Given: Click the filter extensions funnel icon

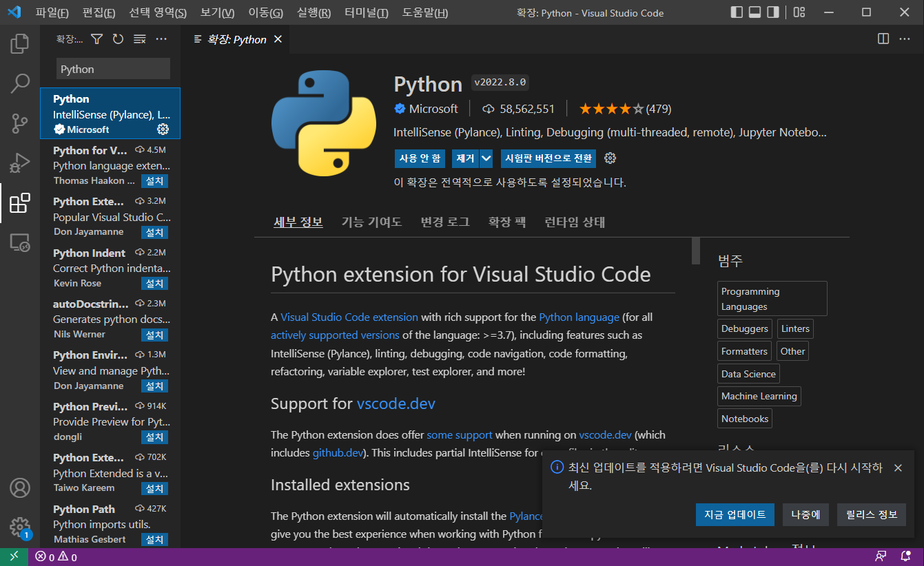Looking at the screenshot, I should 96,39.
